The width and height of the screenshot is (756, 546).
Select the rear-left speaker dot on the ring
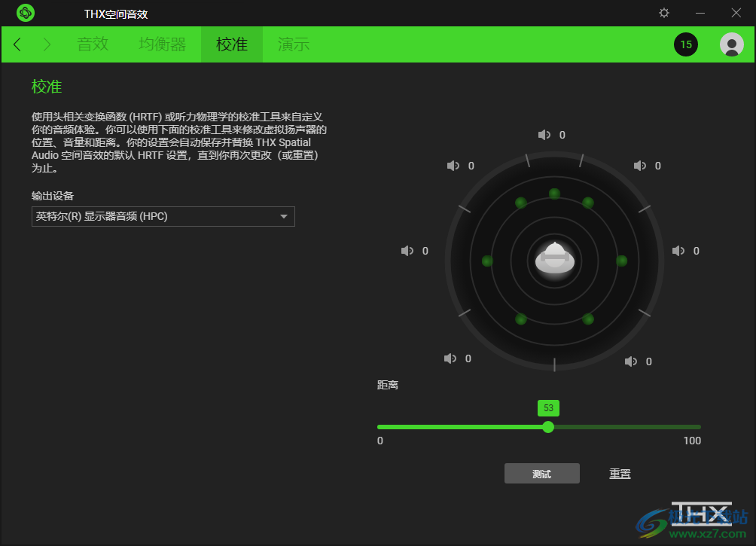[520, 320]
